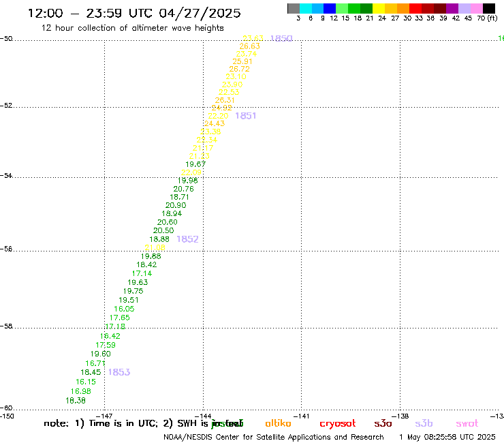Select the 18.38 wave height value

coord(76,401)
